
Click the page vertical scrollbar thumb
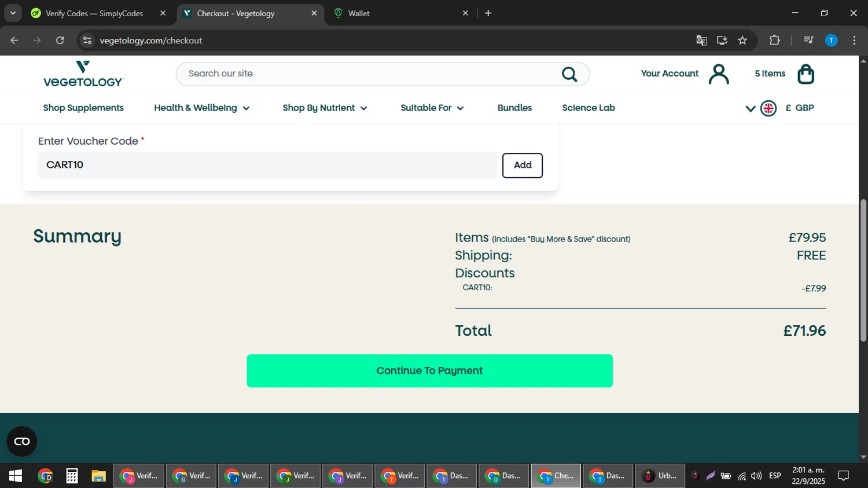point(863,270)
